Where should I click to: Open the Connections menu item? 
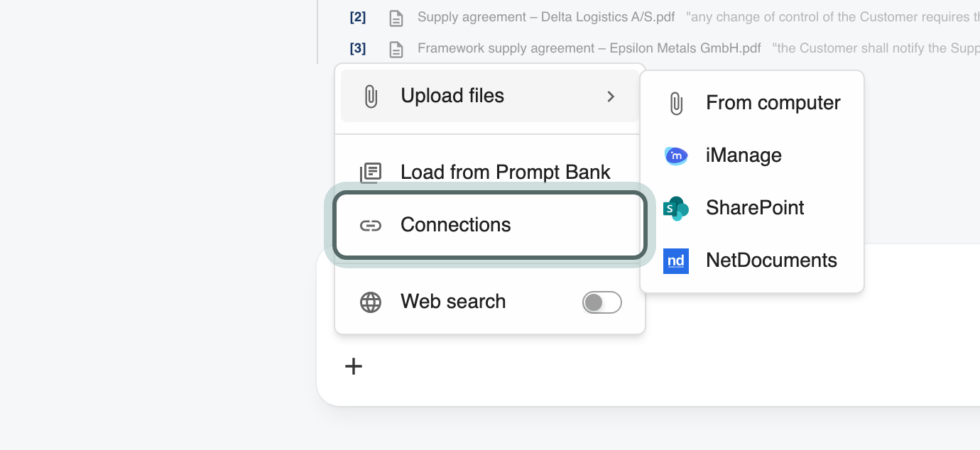click(490, 225)
